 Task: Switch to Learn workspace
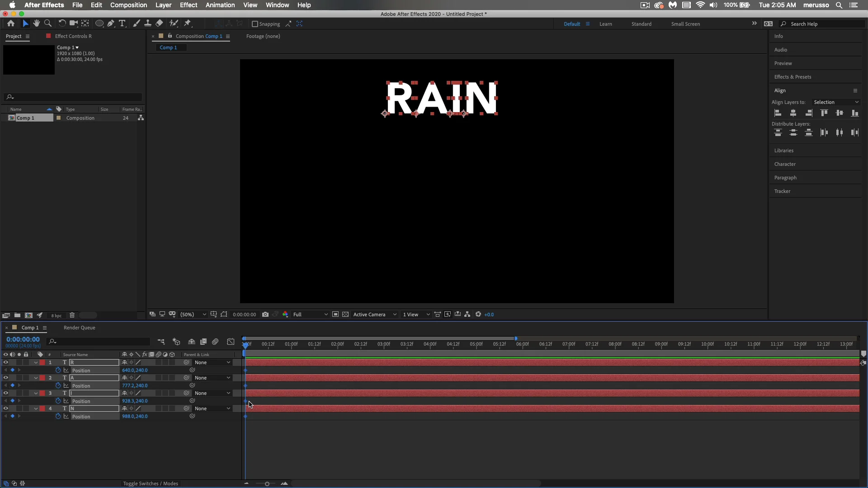pyautogui.click(x=606, y=24)
